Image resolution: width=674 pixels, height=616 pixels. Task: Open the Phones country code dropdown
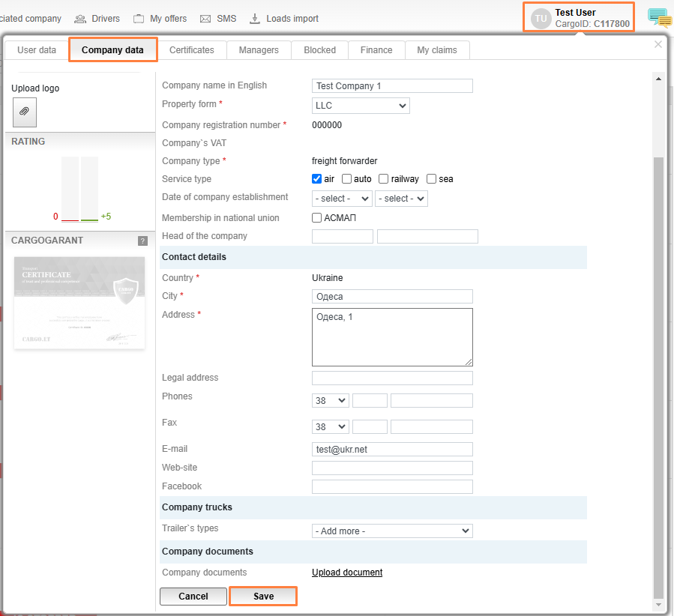330,400
